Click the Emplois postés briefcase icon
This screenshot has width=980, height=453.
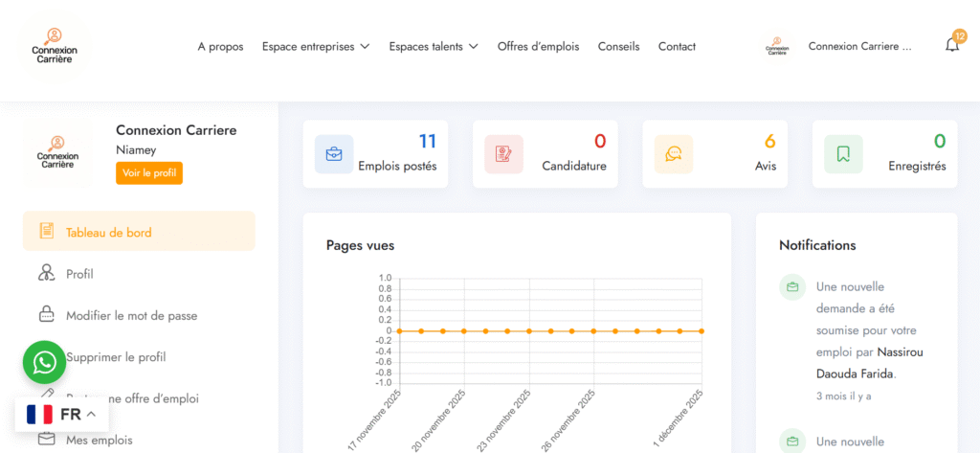coord(334,154)
